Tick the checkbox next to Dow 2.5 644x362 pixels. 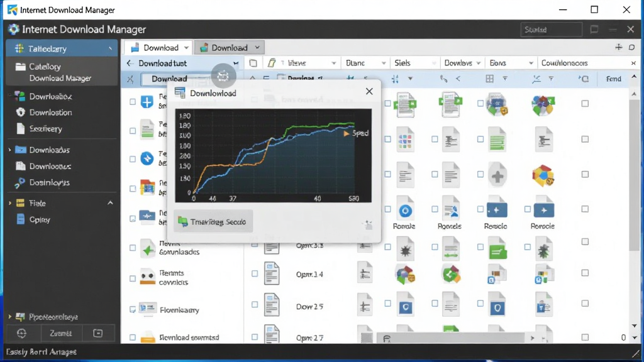point(255,305)
